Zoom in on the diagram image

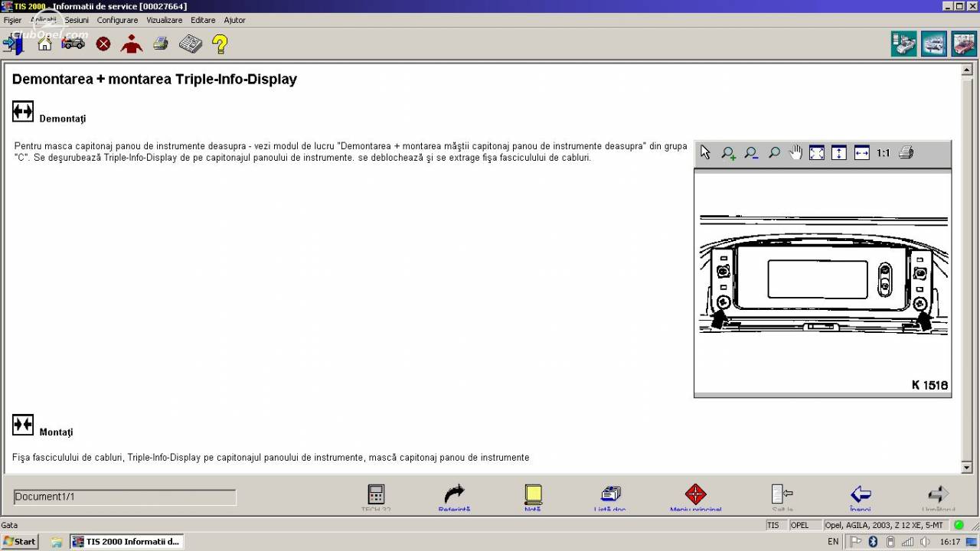[x=728, y=153]
